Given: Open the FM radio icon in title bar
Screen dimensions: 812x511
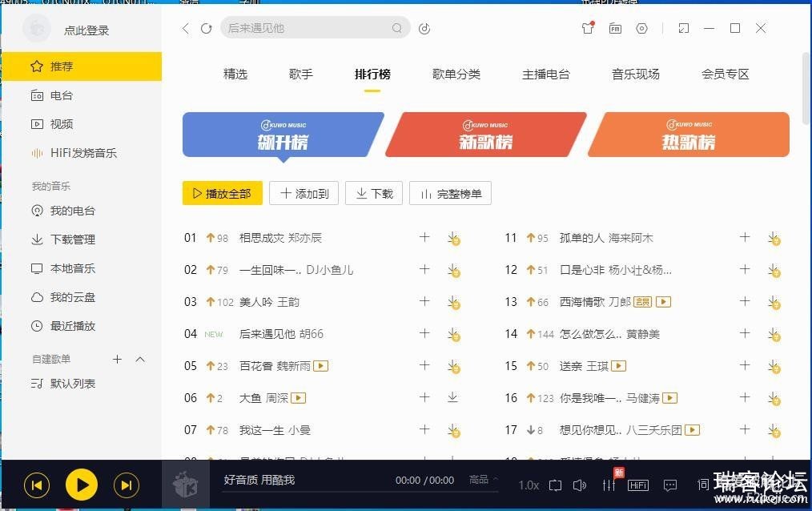Looking at the screenshot, I should [615, 29].
